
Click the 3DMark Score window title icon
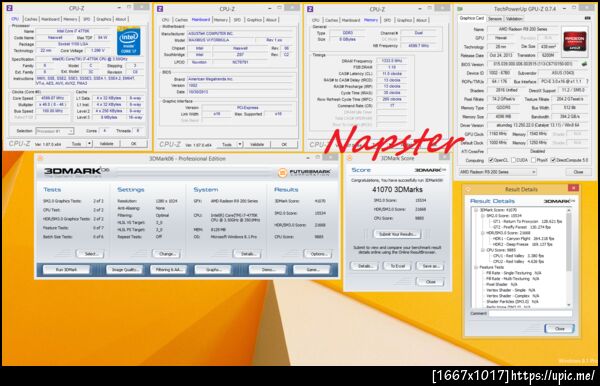350,158
